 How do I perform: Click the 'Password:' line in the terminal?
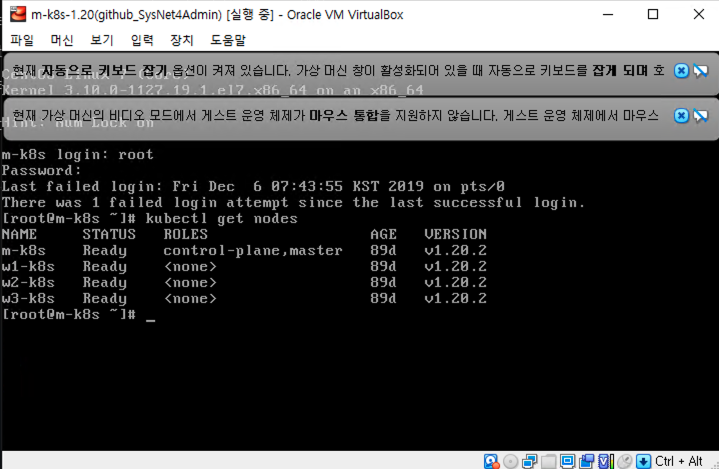pyautogui.click(x=41, y=171)
